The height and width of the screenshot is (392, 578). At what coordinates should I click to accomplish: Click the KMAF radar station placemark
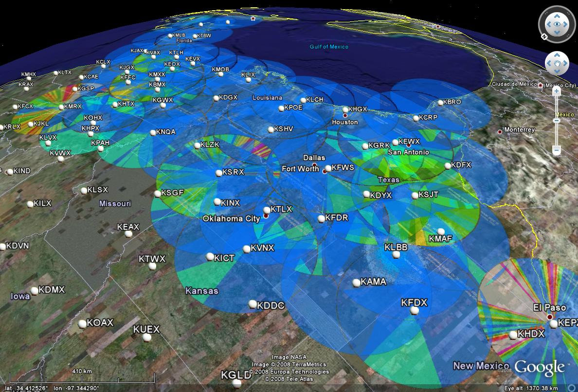pyautogui.click(x=441, y=232)
